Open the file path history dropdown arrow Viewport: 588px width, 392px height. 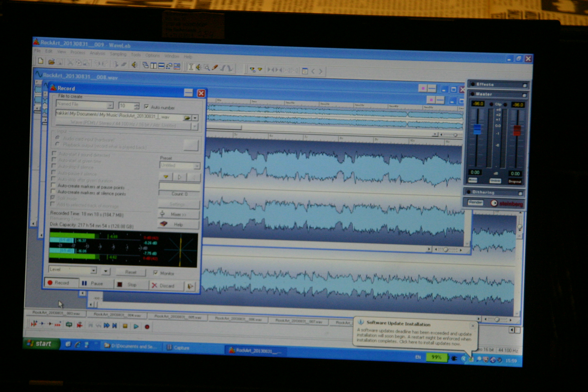coord(195,118)
